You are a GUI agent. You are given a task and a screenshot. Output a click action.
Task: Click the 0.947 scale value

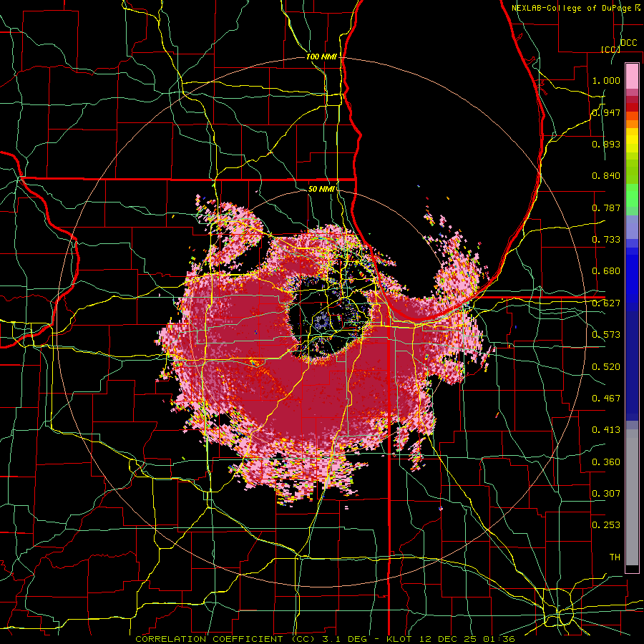(606, 112)
